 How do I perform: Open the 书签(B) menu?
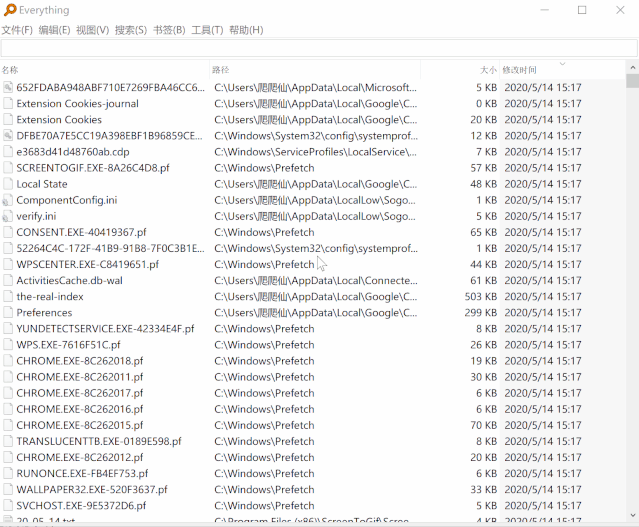pyautogui.click(x=169, y=30)
